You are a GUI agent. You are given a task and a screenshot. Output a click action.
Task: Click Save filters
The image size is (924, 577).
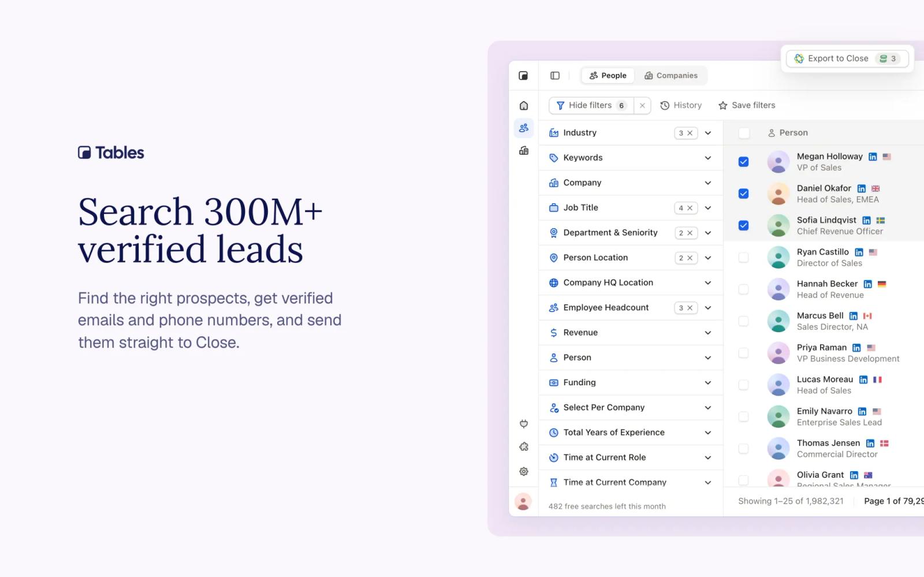click(x=747, y=106)
